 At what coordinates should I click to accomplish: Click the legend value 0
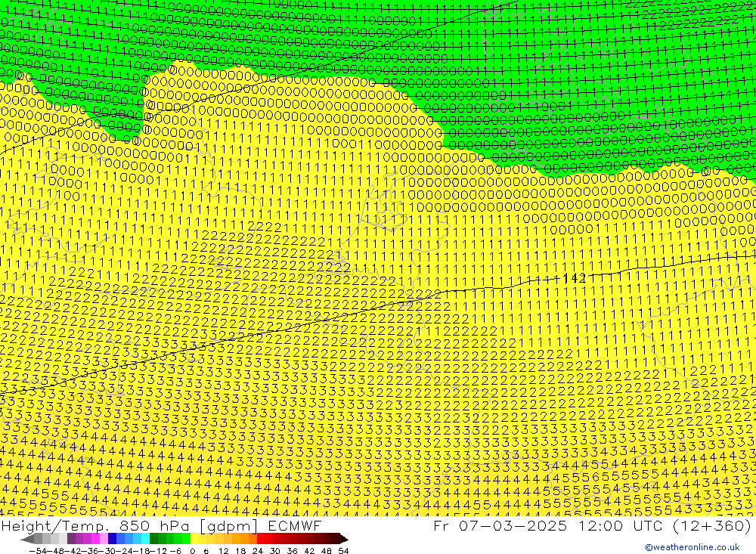point(192,551)
